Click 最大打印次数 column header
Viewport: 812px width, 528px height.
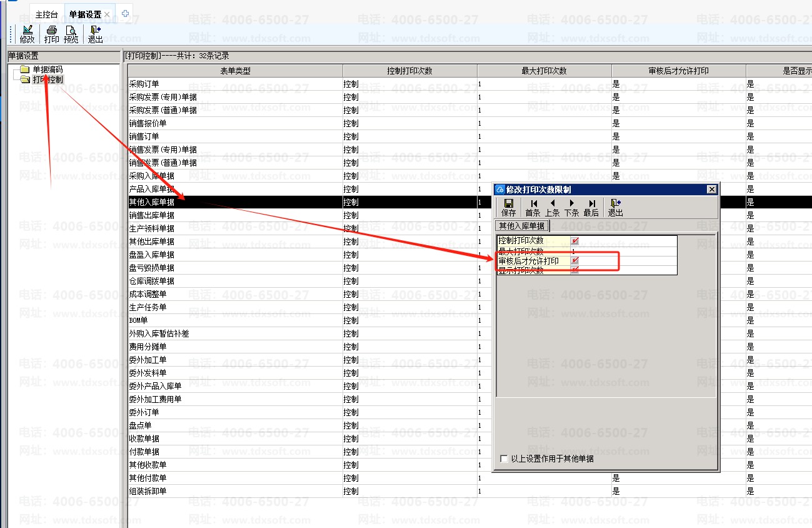(x=544, y=71)
